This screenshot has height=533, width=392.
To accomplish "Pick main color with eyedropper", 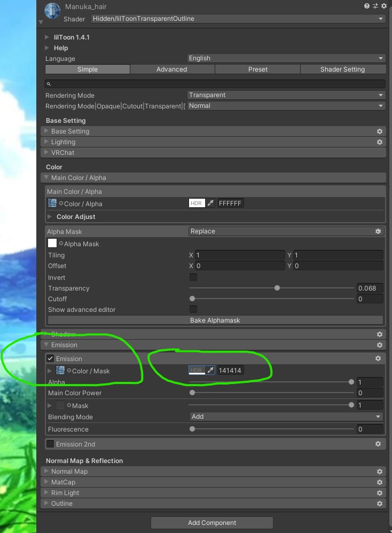I will point(210,203).
